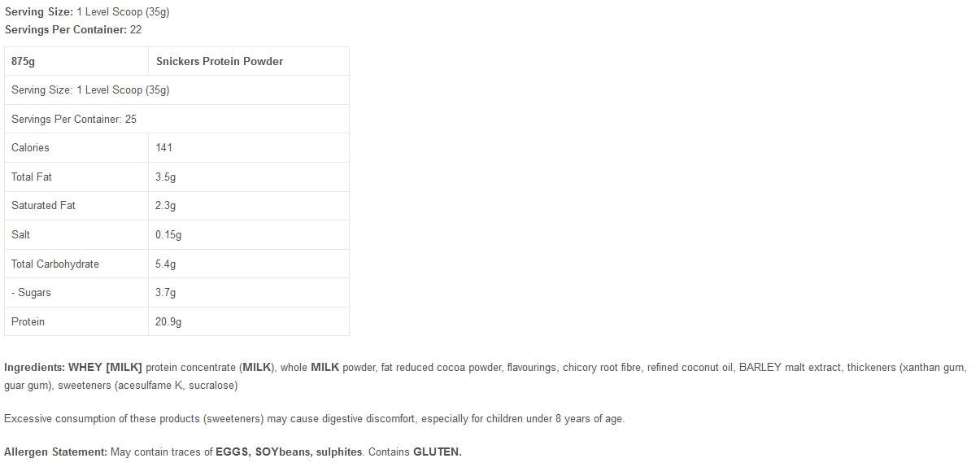Click the Servings Per Container: 25 table row
The height and width of the screenshot is (467, 980).
[74, 119]
